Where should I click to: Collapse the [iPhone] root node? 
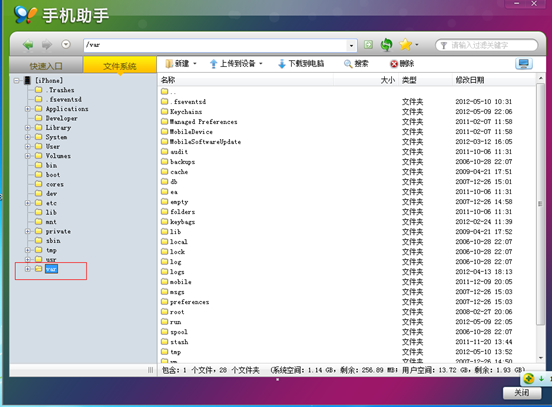click(17, 81)
